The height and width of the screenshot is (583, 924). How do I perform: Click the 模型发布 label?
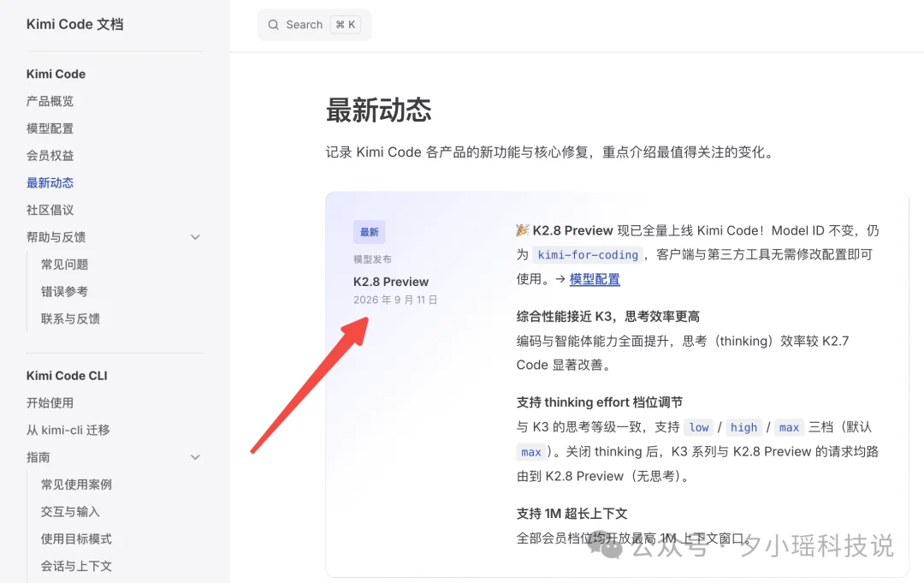tap(372, 259)
